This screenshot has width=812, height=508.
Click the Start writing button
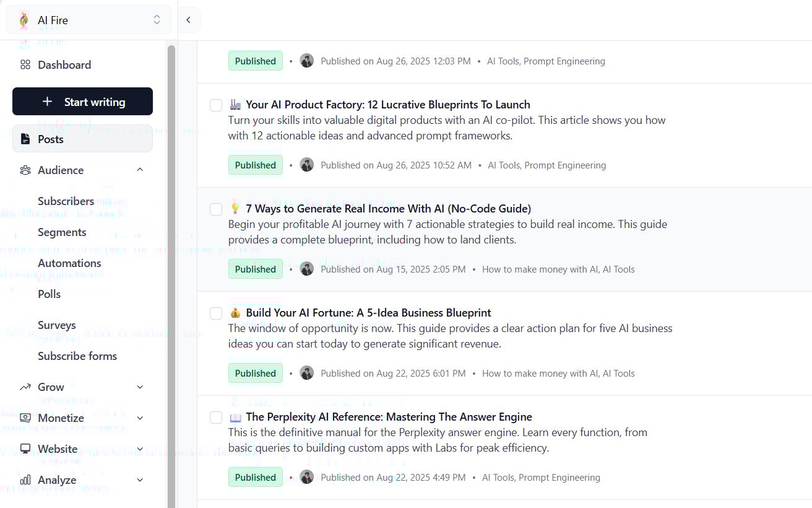[82, 102]
